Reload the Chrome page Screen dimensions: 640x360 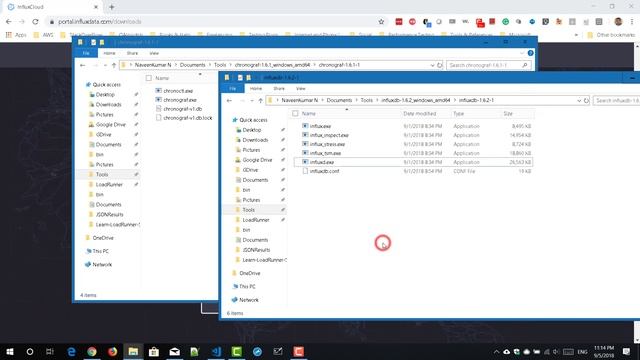(x=36, y=22)
